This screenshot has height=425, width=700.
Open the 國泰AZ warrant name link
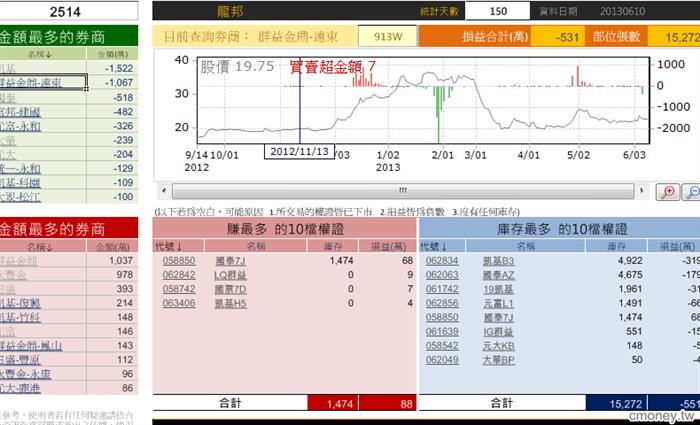pos(499,275)
